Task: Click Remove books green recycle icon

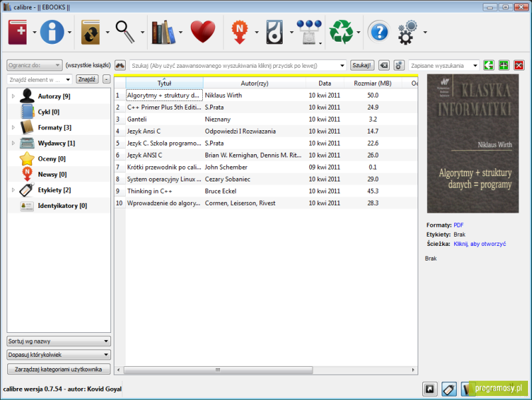Action: tap(341, 32)
